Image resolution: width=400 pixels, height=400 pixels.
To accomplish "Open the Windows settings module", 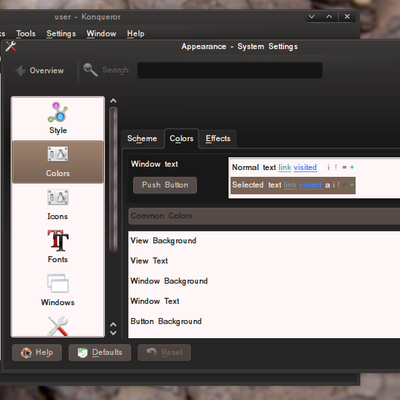I will click(x=58, y=290).
